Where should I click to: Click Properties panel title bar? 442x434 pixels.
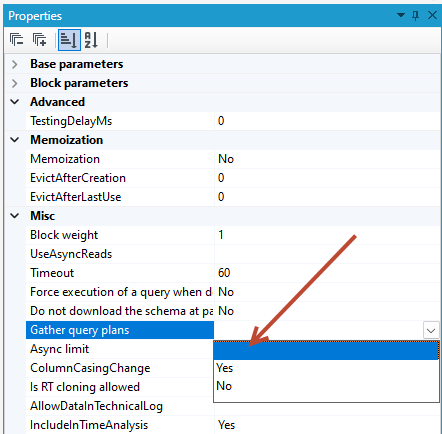click(x=222, y=15)
